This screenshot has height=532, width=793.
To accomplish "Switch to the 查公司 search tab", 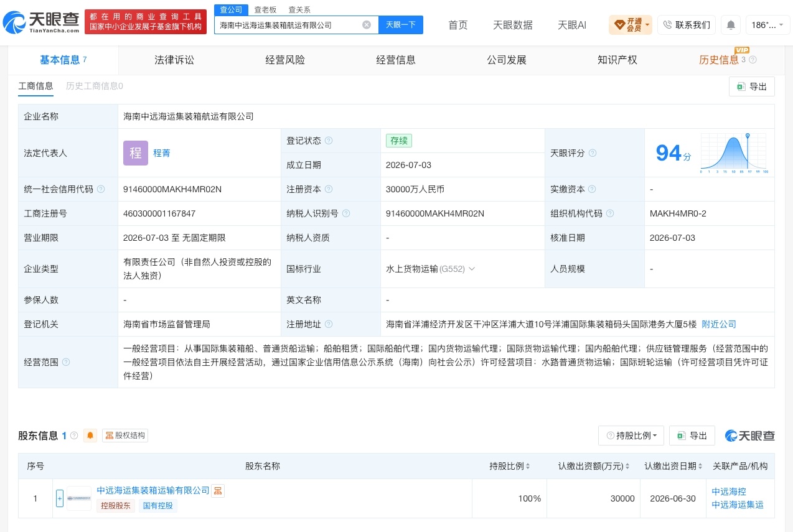I will tap(230, 10).
